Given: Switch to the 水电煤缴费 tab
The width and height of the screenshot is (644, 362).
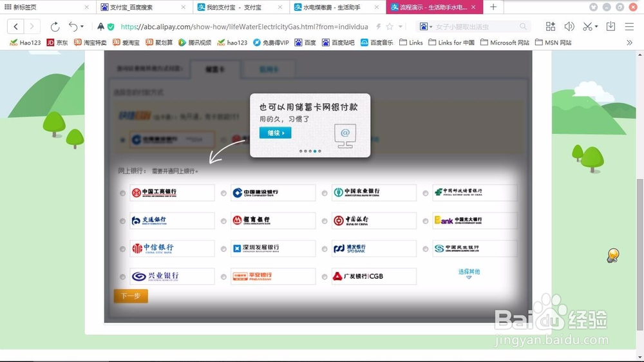Looking at the screenshot, I should click(337, 7).
